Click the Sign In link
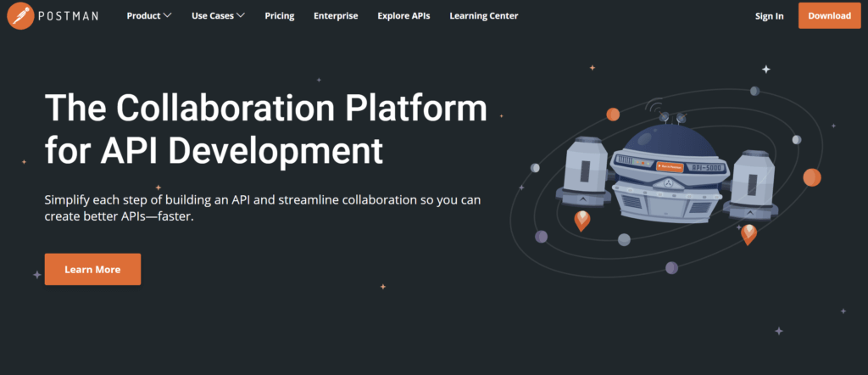 (x=769, y=16)
